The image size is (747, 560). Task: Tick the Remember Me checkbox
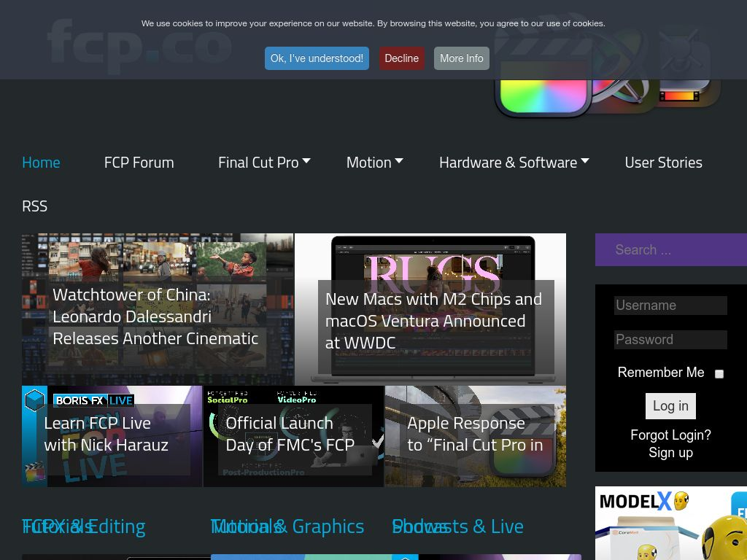tap(719, 374)
